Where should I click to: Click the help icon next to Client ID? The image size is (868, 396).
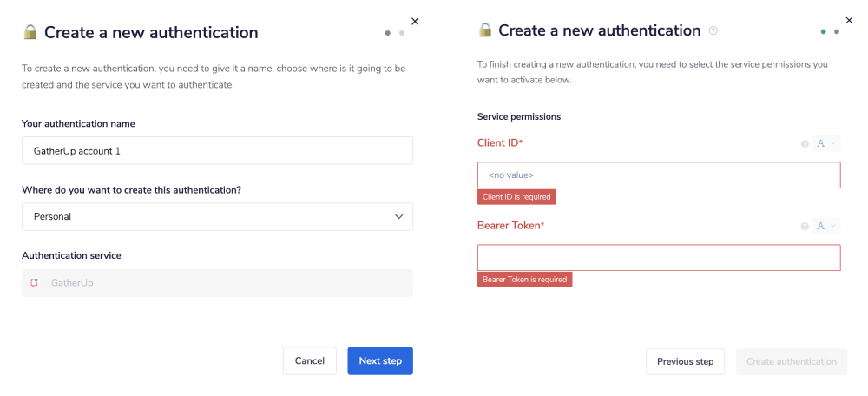point(805,144)
